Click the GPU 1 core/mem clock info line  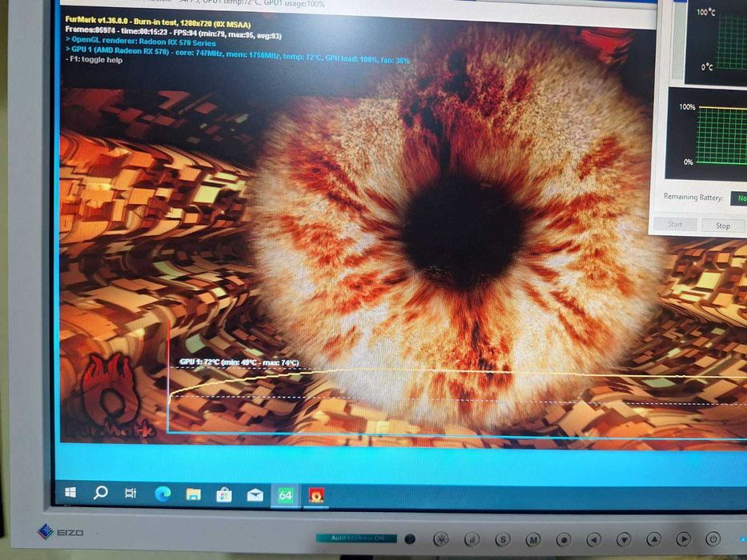point(237,54)
